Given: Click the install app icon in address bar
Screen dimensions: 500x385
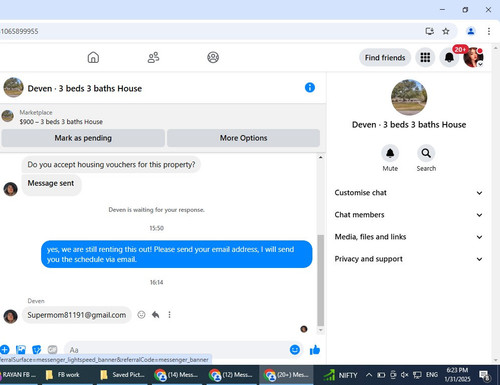Looking at the screenshot, I should (430, 31).
